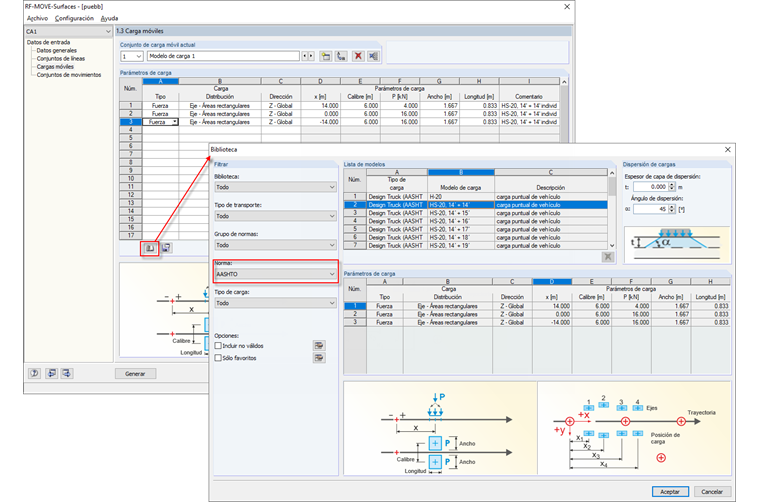The image size is (760, 502).
Task: Click icon next to Incluir no válidos
Action: pyautogui.click(x=319, y=345)
